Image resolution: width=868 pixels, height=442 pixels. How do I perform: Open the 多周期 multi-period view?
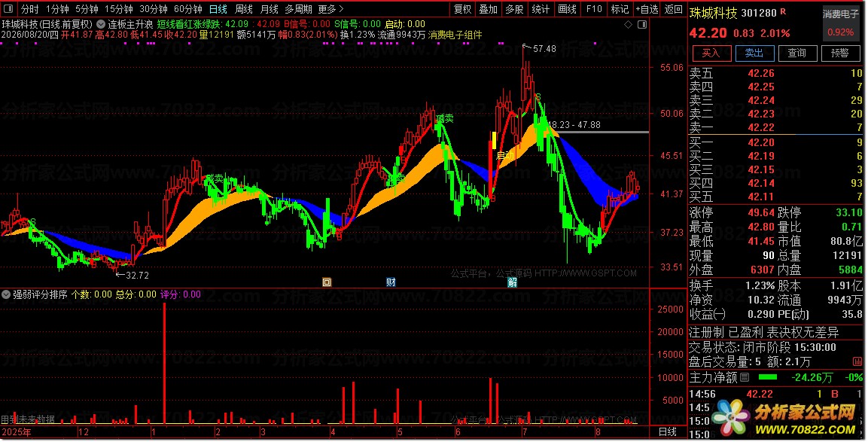[x=298, y=9]
